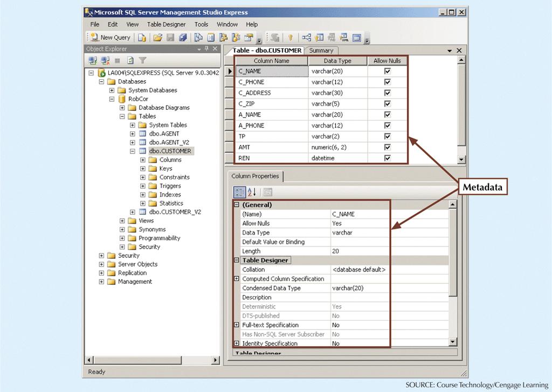Click the Object Explorer scroll-right arrow

(x=216, y=360)
